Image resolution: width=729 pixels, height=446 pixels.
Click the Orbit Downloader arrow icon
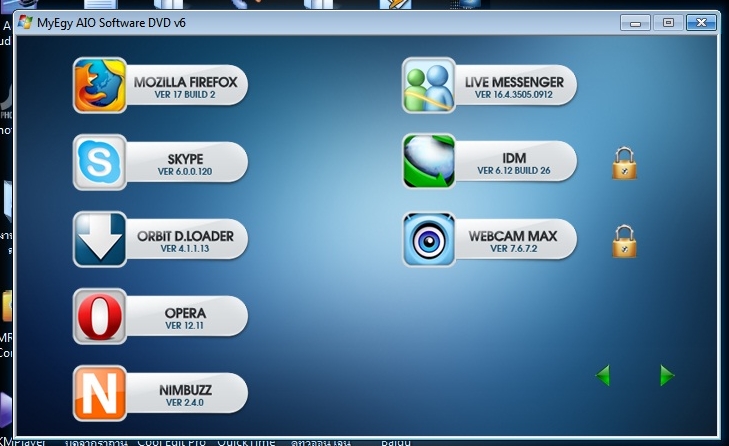point(99,240)
